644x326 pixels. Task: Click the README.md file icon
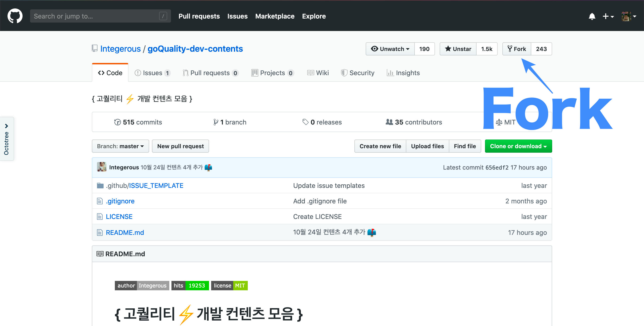pos(100,233)
